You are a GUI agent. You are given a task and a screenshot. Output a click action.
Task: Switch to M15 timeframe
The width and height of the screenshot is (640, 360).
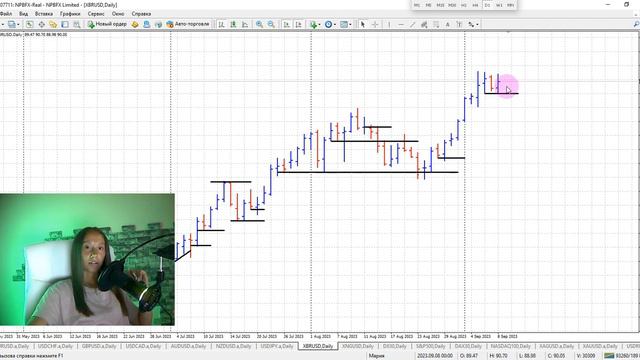(440, 5)
